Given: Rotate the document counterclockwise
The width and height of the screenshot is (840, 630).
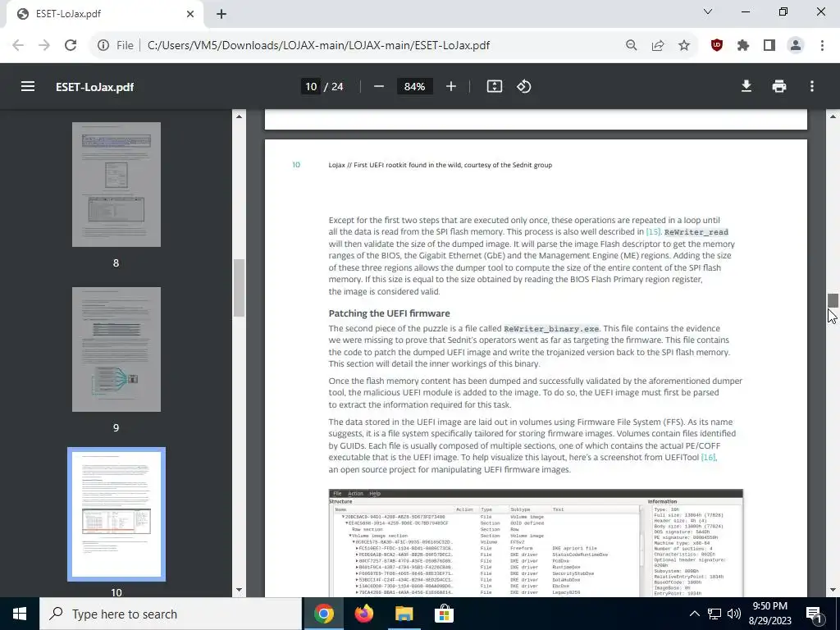Looking at the screenshot, I should [524, 86].
